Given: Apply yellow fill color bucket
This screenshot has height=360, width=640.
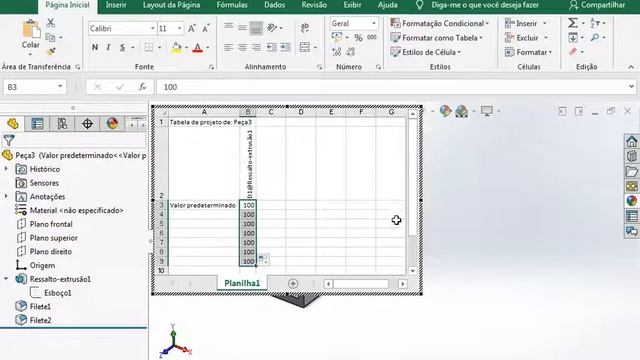Looking at the screenshot, I should [x=176, y=48].
